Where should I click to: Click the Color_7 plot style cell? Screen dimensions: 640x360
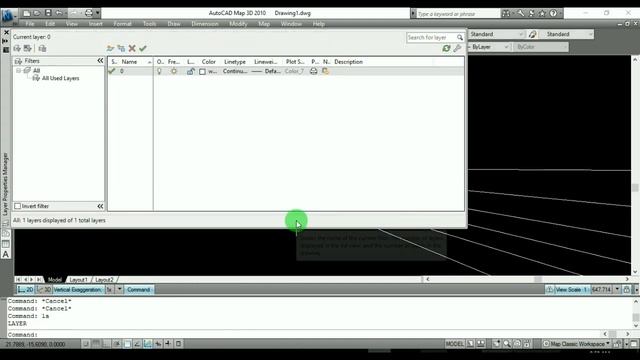[x=294, y=71]
